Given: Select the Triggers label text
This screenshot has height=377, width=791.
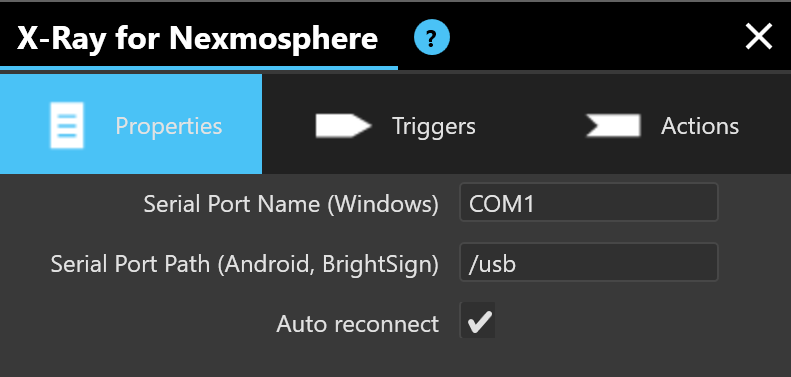Looking at the screenshot, I should [x=434, y=126].
